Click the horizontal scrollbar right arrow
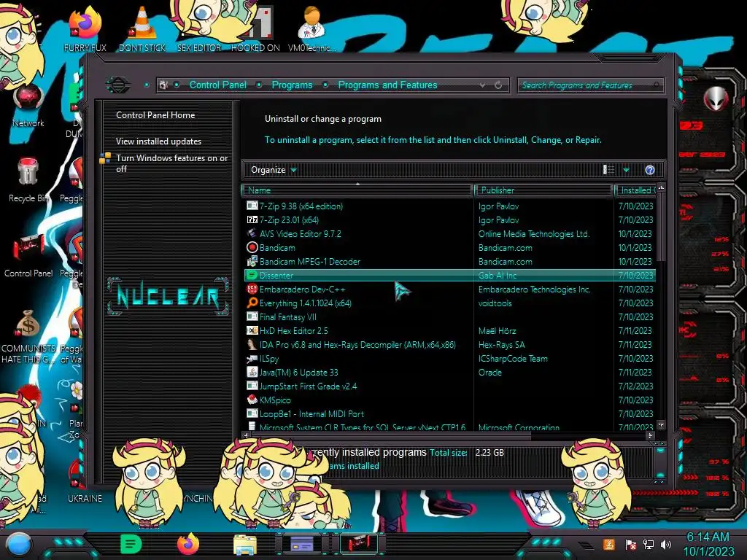Viewport: 747px width, 560px height. click(650, 435)
